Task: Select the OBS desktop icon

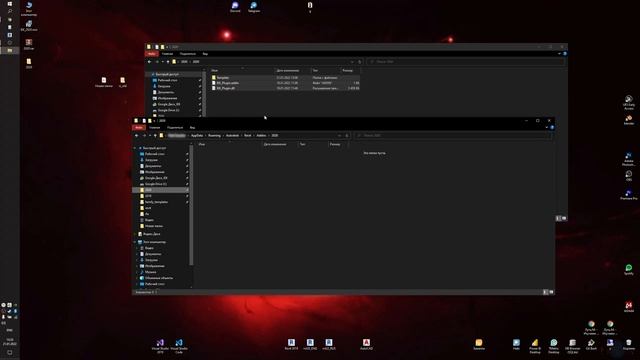Action: pos(629,176)
